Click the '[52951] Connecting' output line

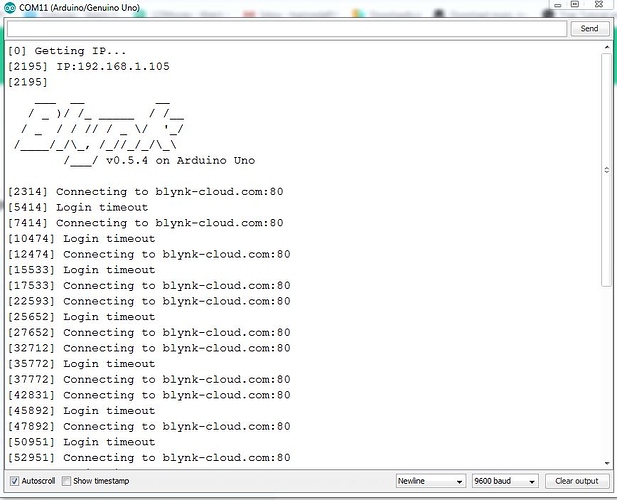tap(149, 458)
